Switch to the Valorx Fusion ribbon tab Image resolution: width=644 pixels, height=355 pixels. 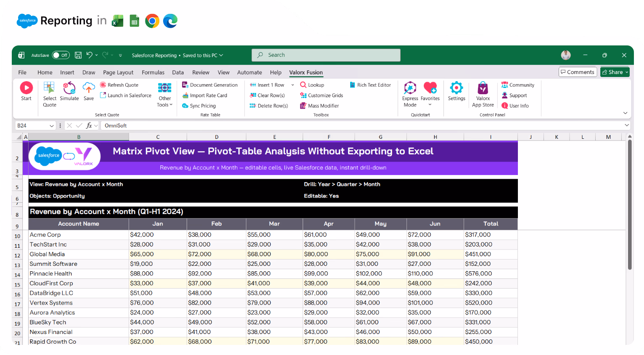tap(306, 72)
